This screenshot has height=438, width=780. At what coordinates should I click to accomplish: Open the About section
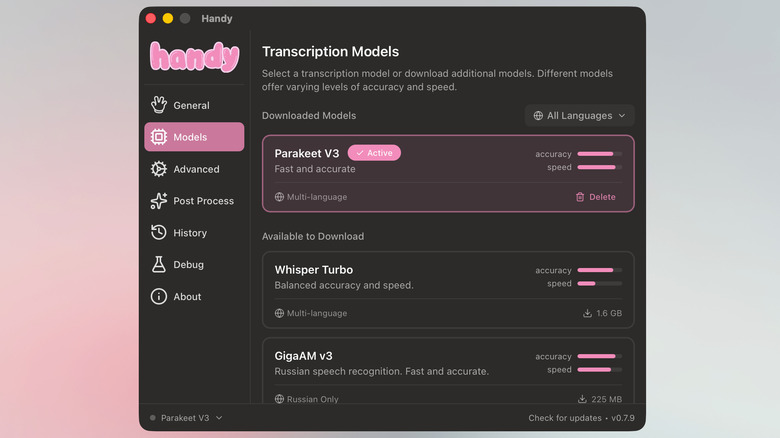tap(194, 296)
